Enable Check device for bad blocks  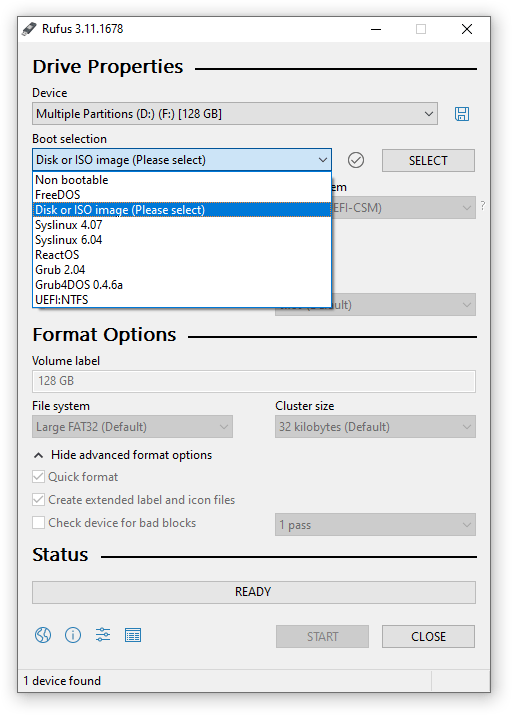(x=38, y=523)
